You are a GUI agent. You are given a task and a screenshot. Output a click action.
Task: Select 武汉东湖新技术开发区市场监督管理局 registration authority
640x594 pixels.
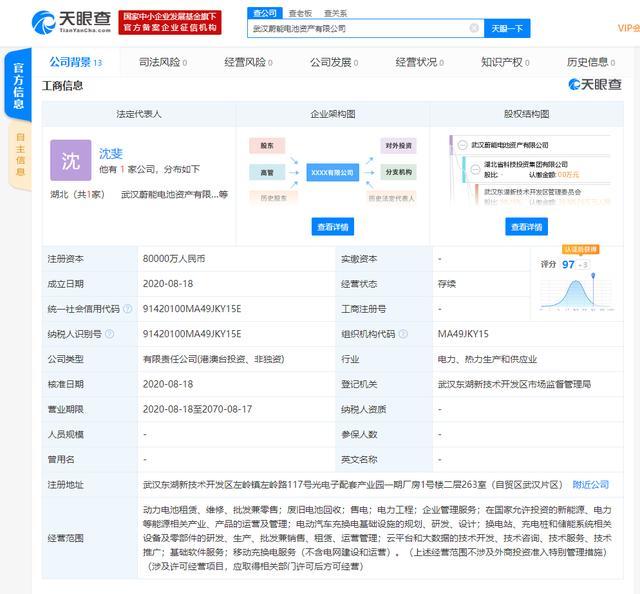514,384
